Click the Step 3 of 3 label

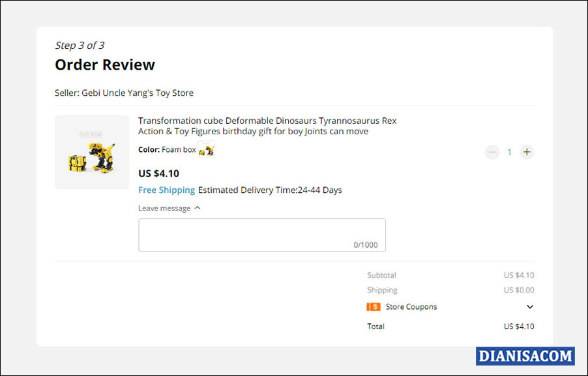click(x=80, y=45)
